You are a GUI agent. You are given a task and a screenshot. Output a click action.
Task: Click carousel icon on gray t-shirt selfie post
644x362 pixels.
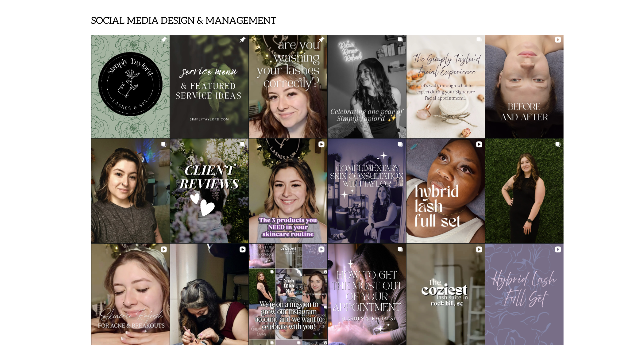click(163, 145)
